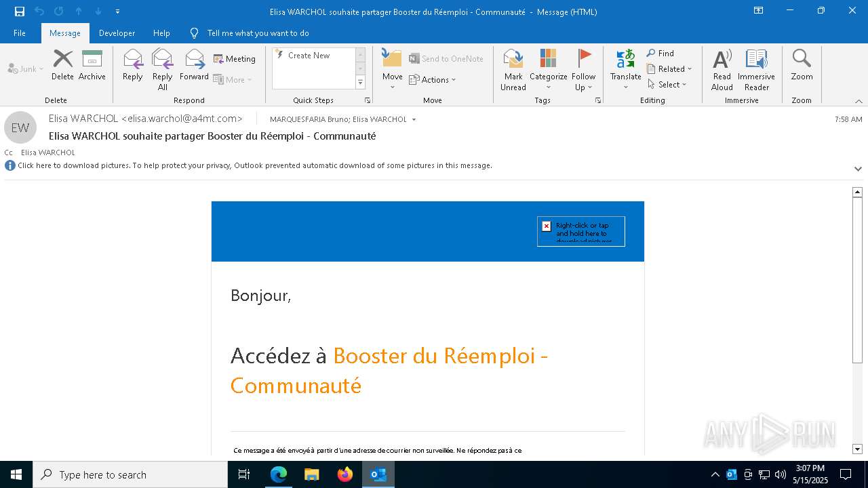Click the taskbar search box
Image resolution: width=868 pixels, height=488 pixels.
click(x=130, y=474)
